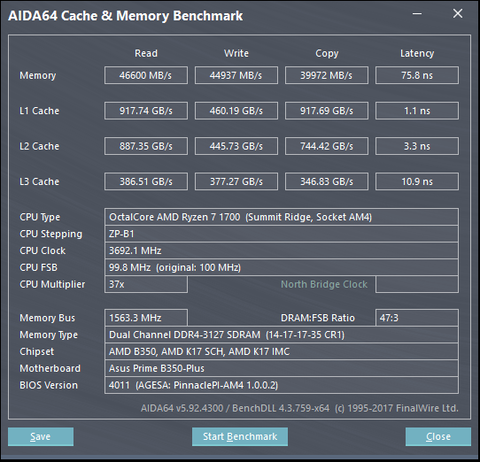The width and height of the screenshot is (480, 462).
Task: Select the BIOS Version 4011 field
Action: [x=281, y=385]
